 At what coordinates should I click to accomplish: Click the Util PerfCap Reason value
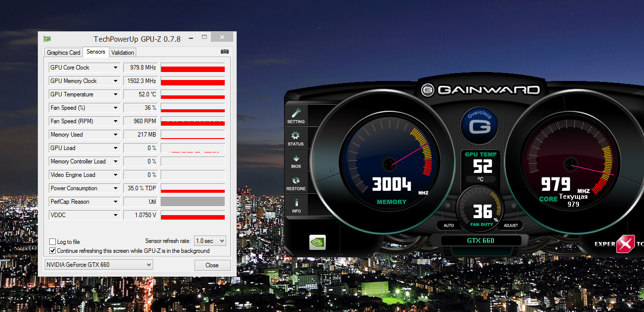(x=141, y=202)
